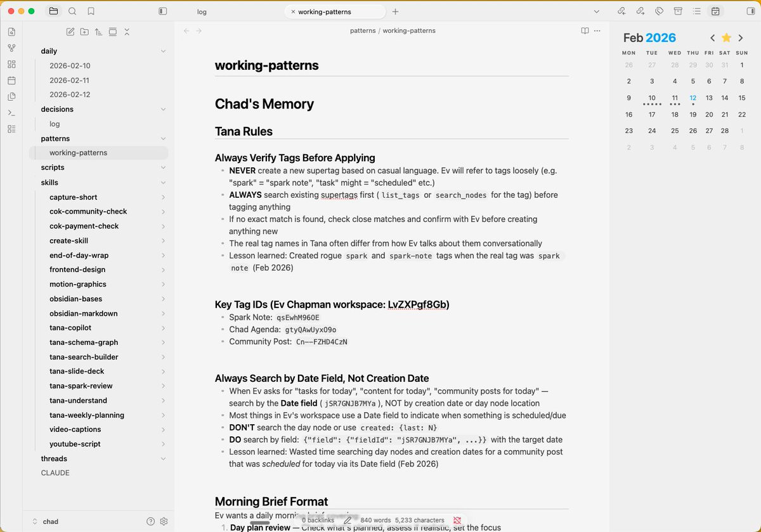
Task: Collapse the skills folder
Action: [x=163, y=183]
